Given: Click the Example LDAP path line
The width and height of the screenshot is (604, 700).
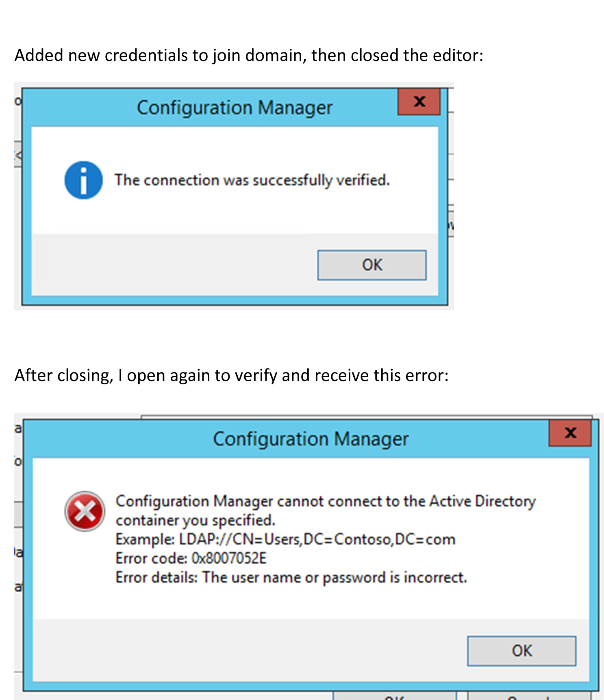Looking at the screenshot, I should click(x=285, y=540).
